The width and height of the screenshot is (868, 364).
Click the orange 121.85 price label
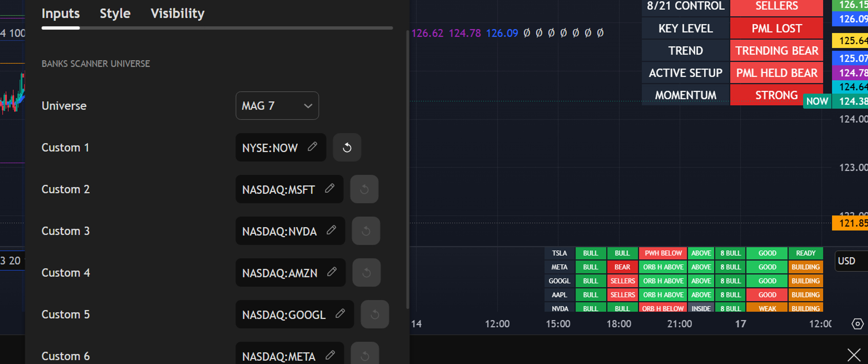850,223
